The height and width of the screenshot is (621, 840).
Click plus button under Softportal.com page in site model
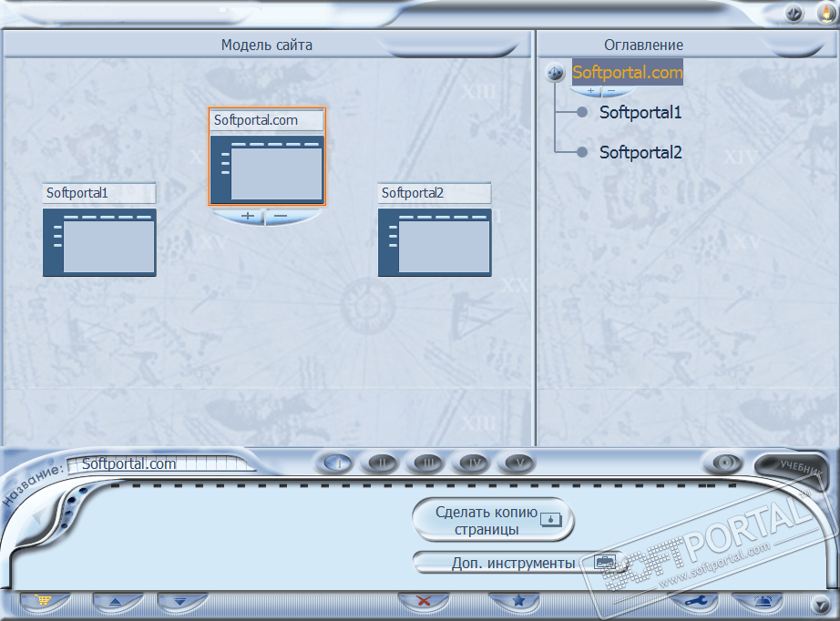click(x=246, y=216)
